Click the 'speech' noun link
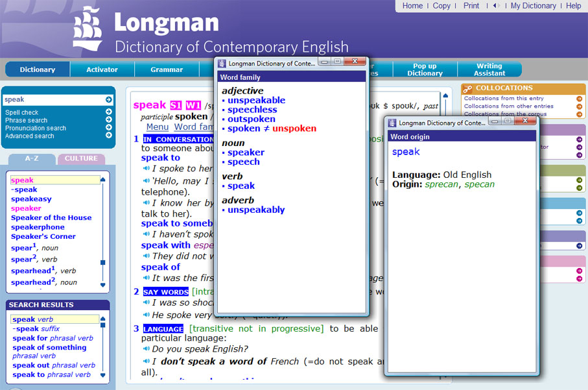This screenshot has height=390, width=588. (x=243, y=162)
